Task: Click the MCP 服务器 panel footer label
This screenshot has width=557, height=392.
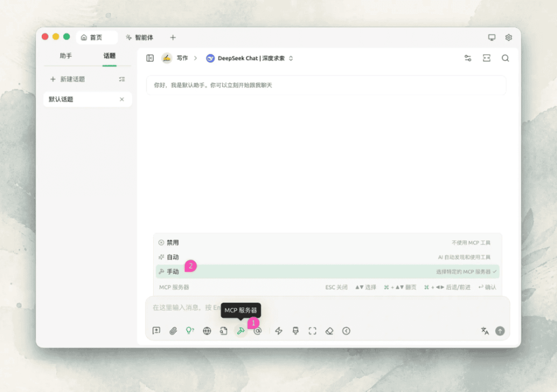Action: 174,287
